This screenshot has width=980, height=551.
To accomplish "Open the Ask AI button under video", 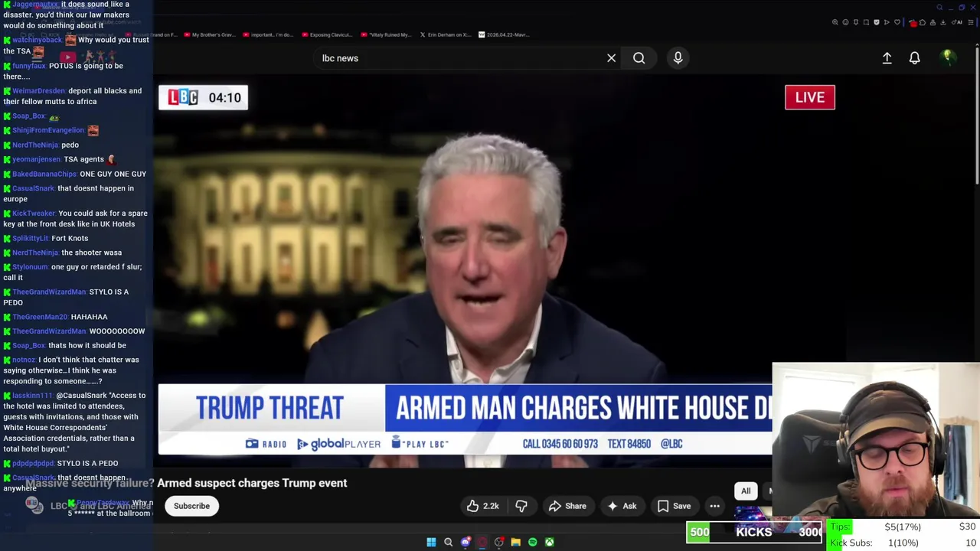I will 622,506.
